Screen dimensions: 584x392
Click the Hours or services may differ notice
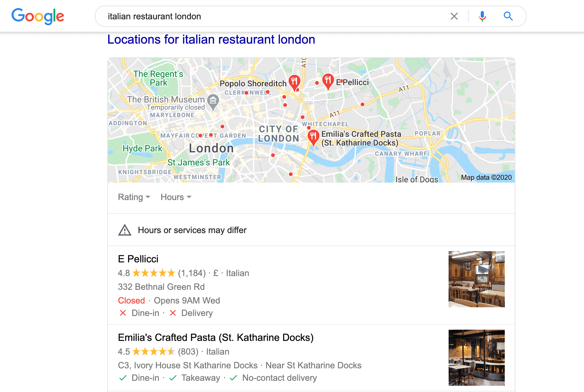tap(192, 230)
